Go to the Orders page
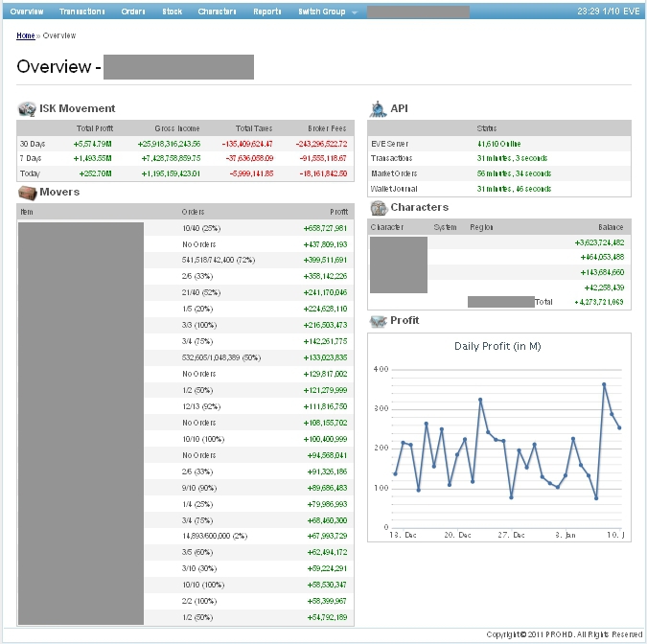This screenshot has width=647, height=644. (133, 11)
